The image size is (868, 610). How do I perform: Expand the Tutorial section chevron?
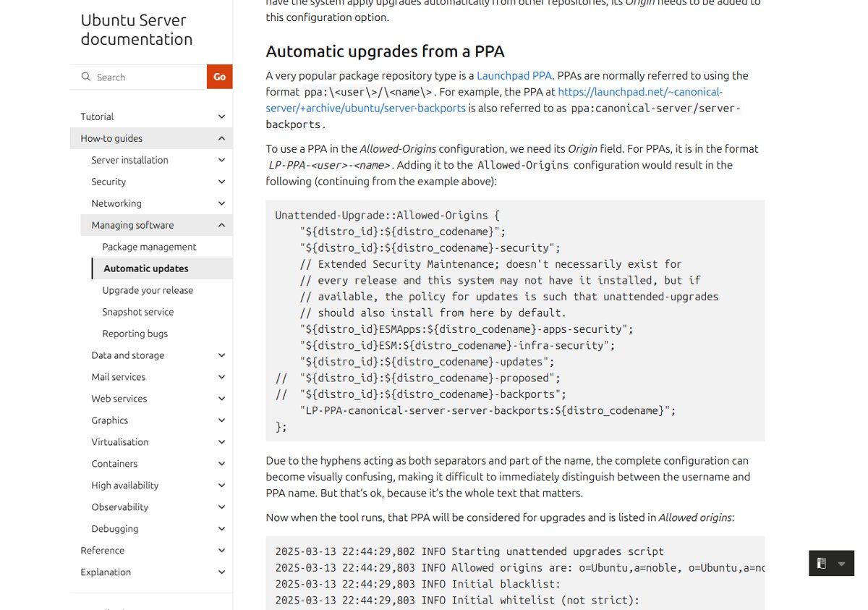221,117
